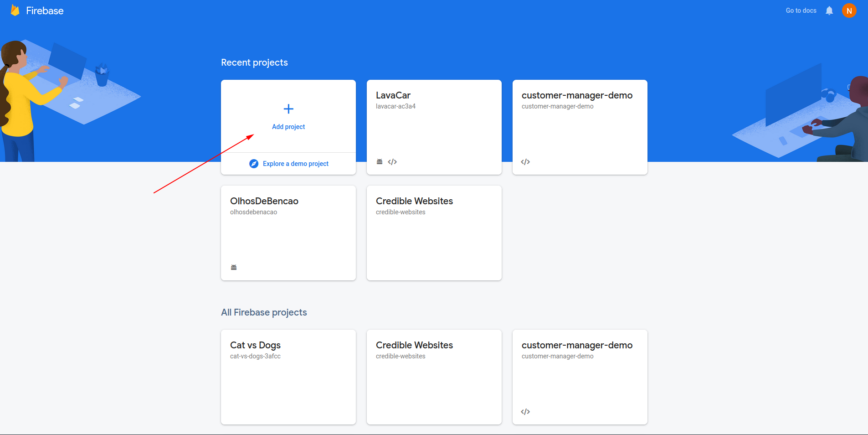Open the OlhosDeBencao project title
868x435 pixels.
pyautogui.click(x=264, y=201)
